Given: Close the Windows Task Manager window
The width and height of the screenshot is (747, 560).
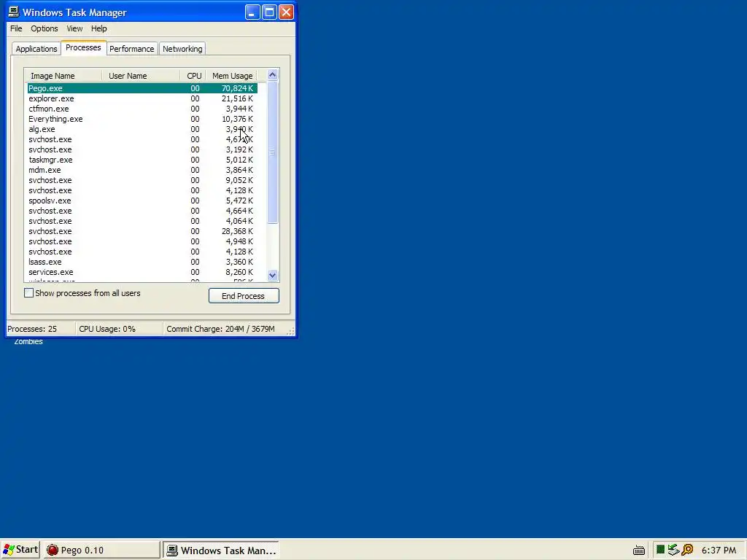Looking at the screenshot, I should [x=286, y=12].
